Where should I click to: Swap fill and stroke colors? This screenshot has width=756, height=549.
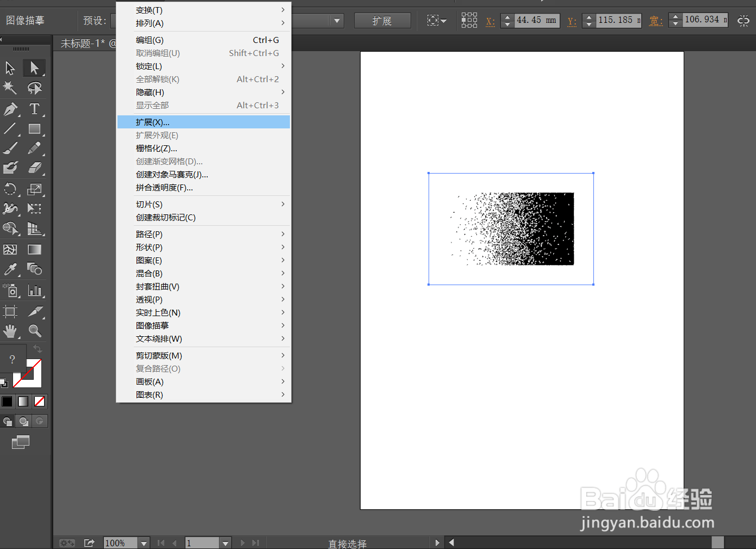coord(38,348)
